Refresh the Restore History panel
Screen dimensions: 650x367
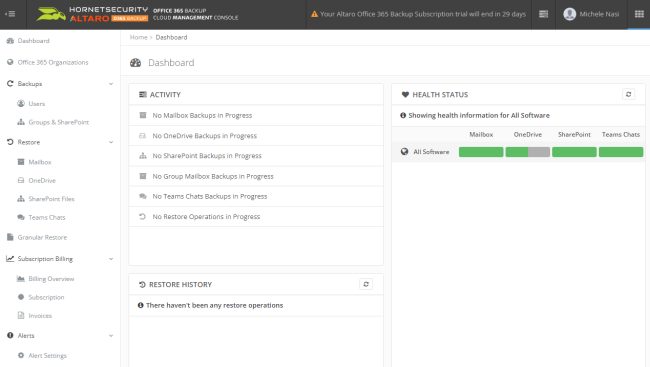coord(366,284)
